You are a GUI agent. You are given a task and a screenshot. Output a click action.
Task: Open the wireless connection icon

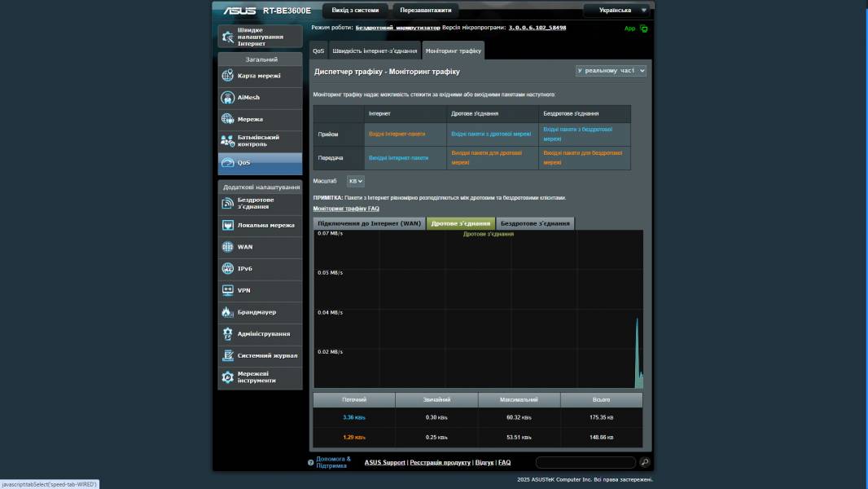pyautogui.click(x=227, y=203)
